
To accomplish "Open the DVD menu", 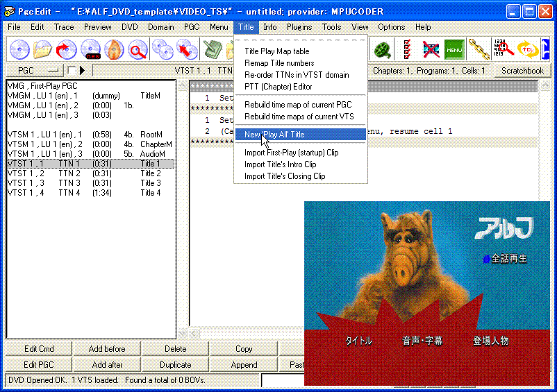I will coord(130,27).
